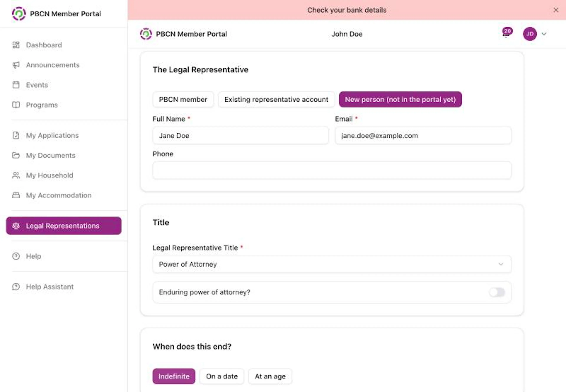Choose At an age end option

[270, 376]
